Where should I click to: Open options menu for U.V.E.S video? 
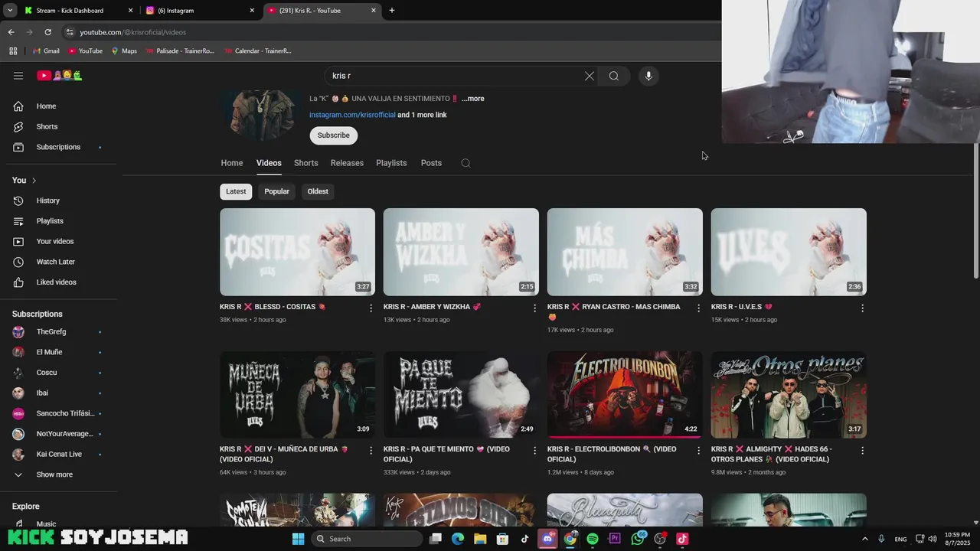point(862,308)
